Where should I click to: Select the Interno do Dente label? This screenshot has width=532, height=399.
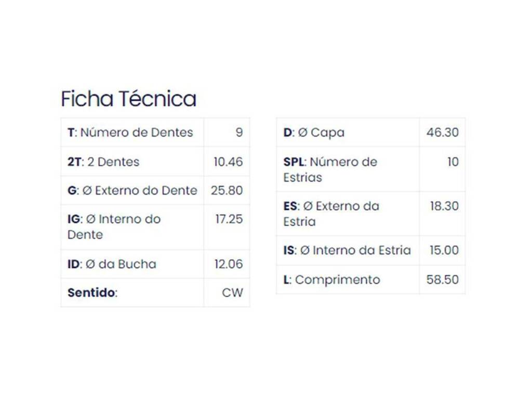(132, 227)
